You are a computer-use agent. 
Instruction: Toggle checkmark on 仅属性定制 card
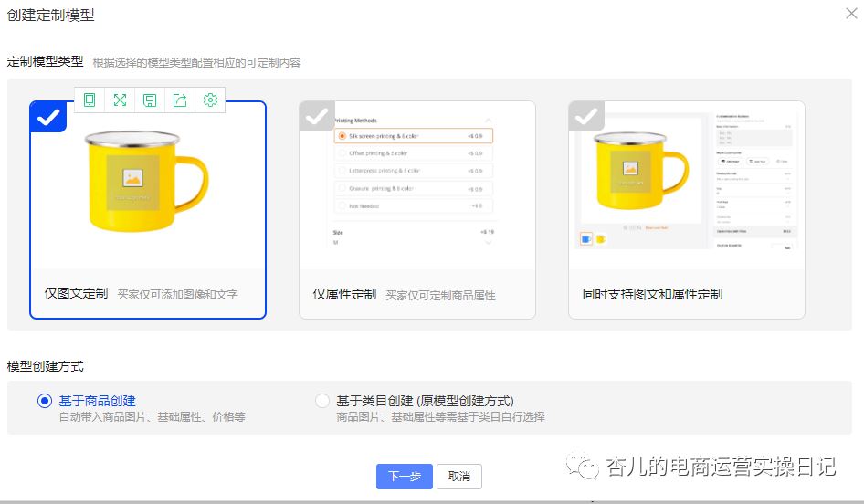click(x=317, y=116)
